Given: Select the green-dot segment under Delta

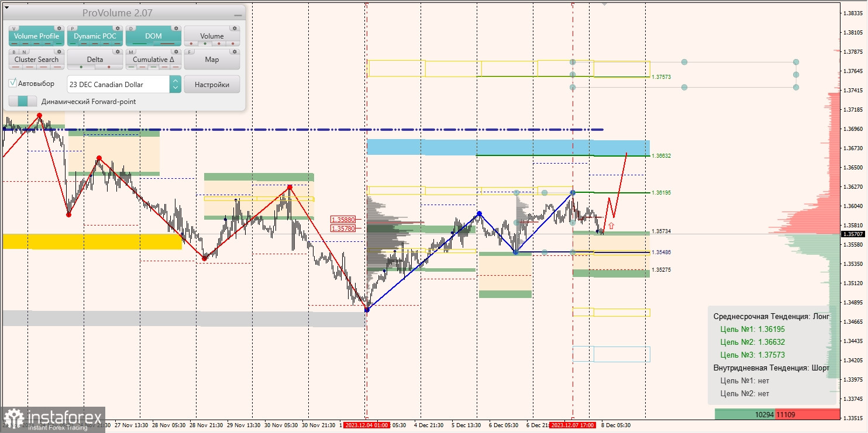Looking at the screenshot, I should (81, 67).
